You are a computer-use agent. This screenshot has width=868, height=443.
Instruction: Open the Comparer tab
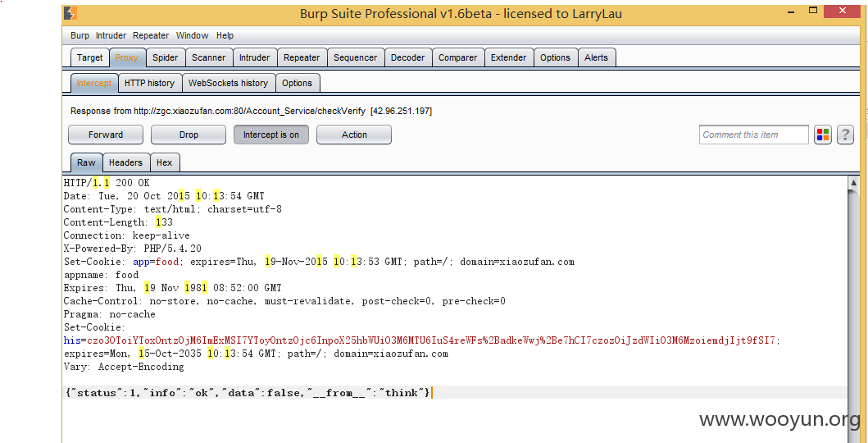(x=458, y=57)
